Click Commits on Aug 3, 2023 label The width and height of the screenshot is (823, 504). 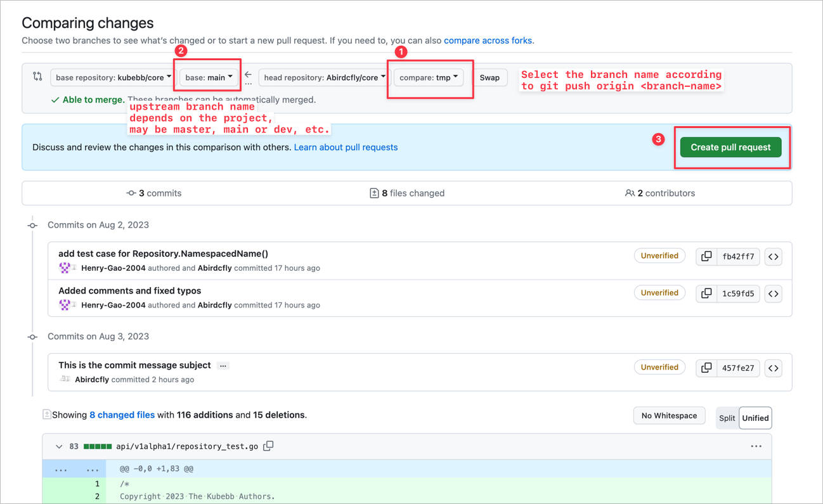pos(98,337)
